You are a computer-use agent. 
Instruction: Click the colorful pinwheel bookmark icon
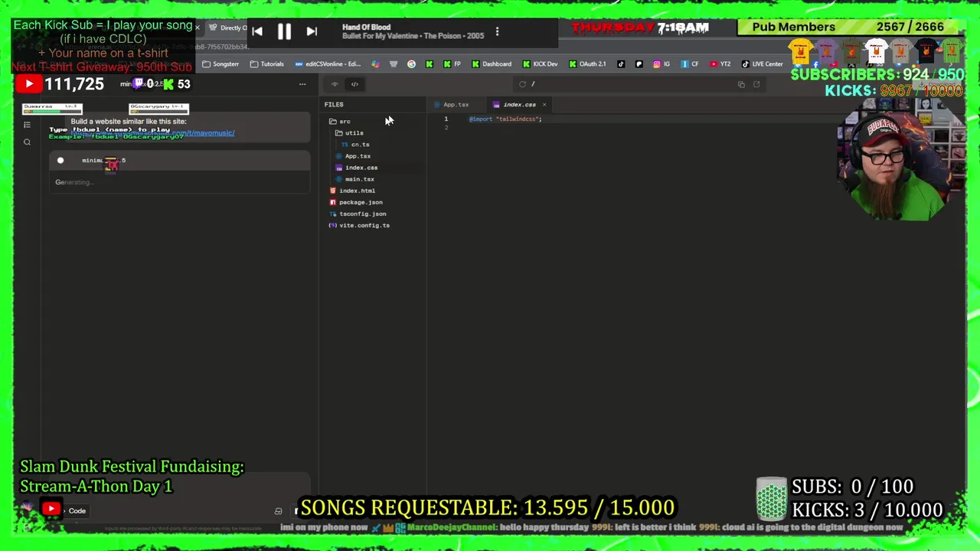375,64
